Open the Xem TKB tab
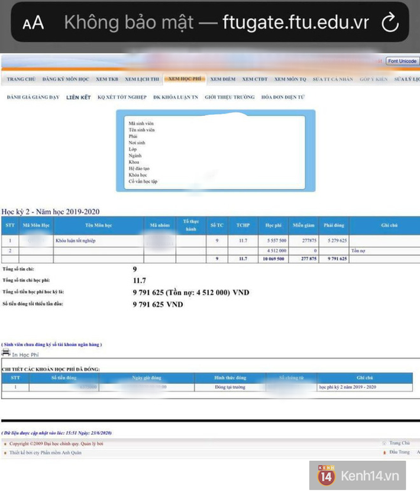Screen dimensions: 420x504 click(x=106, y=79)
